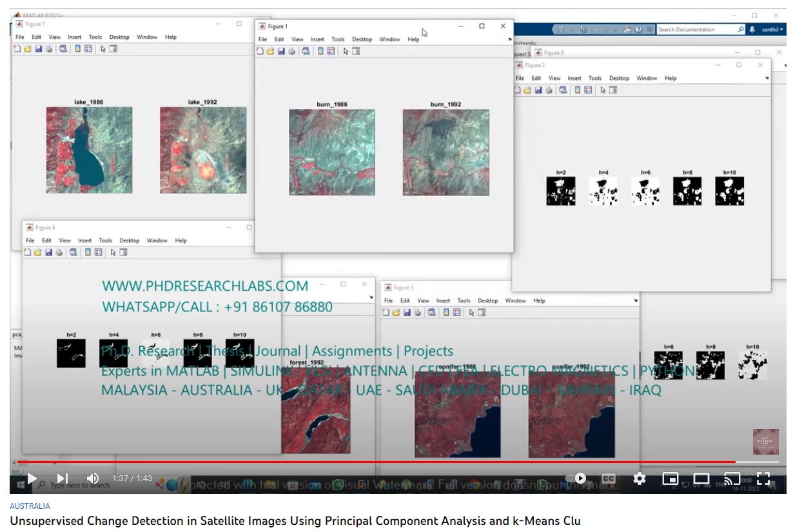Click the AUSTRALIA category link

click(x=30, y=506)
